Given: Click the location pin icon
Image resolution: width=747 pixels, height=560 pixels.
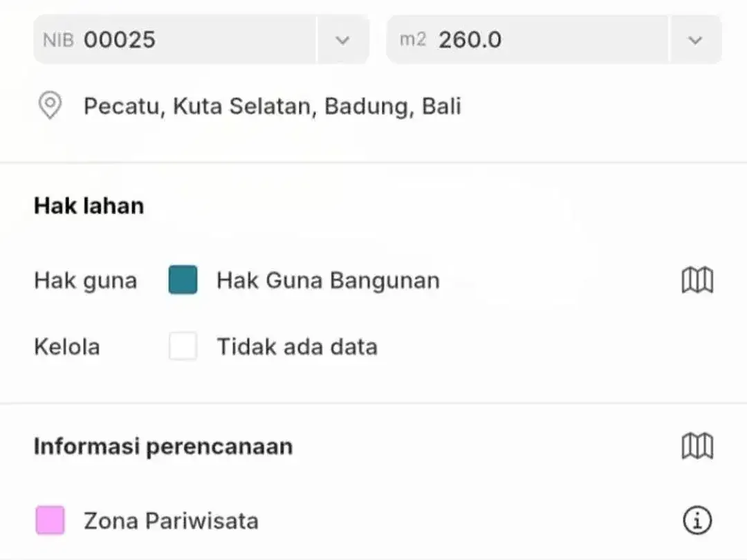Looking at the screenshot, I should pos(50,105).
